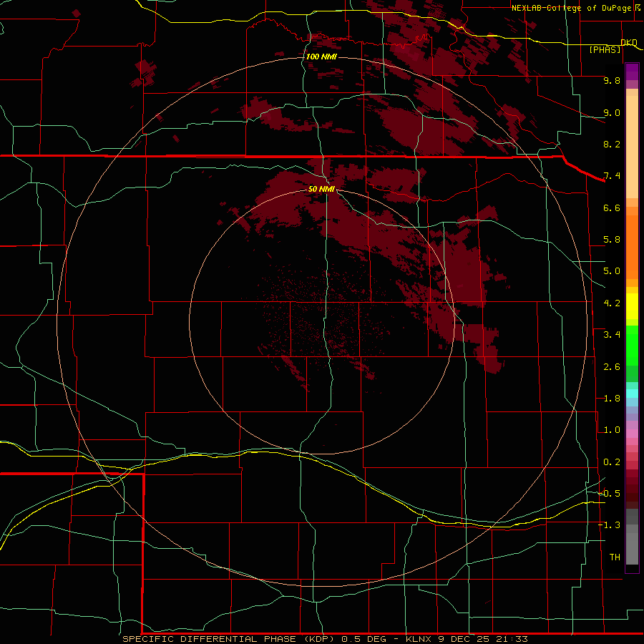644x644 pixels.
Task: Pick the cyan segment of the color bar
Action: coord(632,394)
